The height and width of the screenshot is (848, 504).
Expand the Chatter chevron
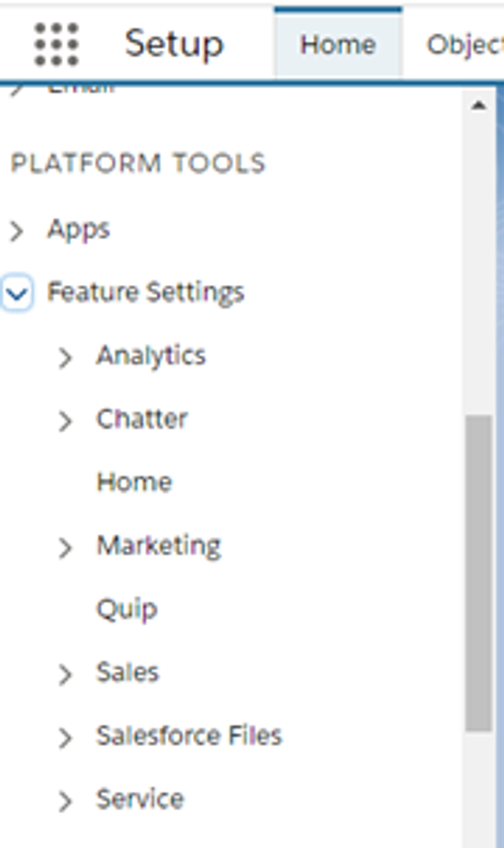coord(65,421)
